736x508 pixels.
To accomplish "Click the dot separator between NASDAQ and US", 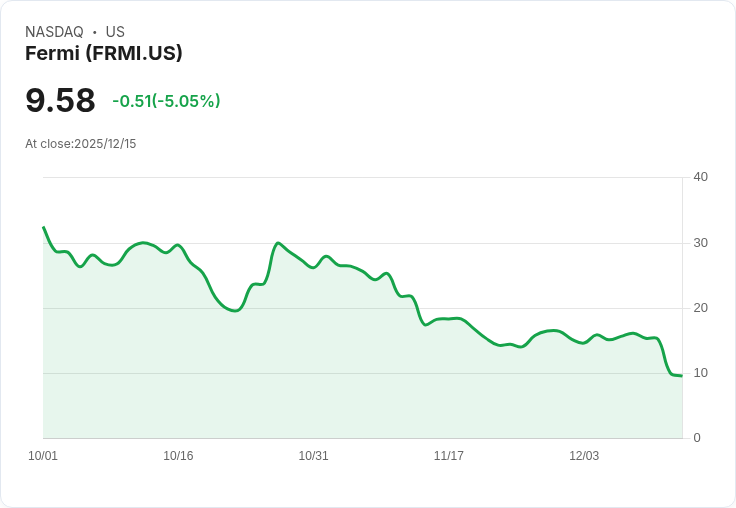I will 95,32.
